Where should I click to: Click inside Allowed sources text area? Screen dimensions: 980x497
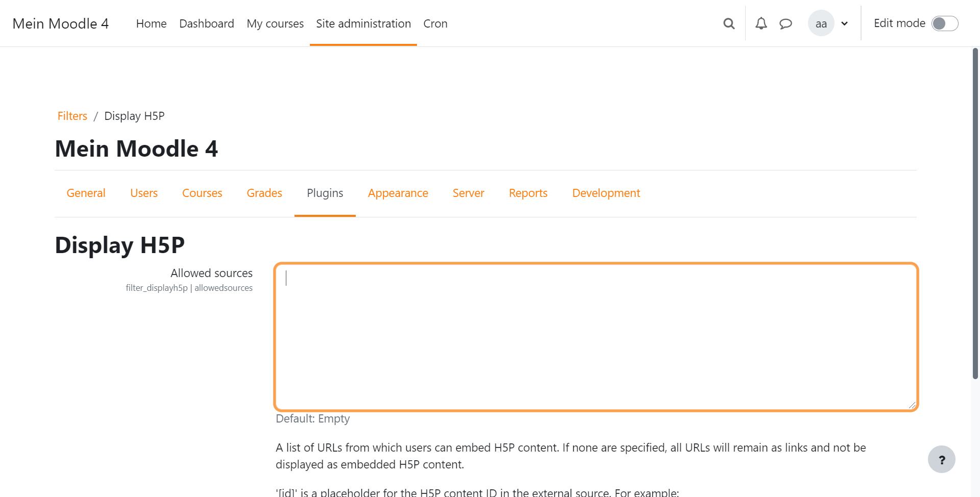pos(596,337)
